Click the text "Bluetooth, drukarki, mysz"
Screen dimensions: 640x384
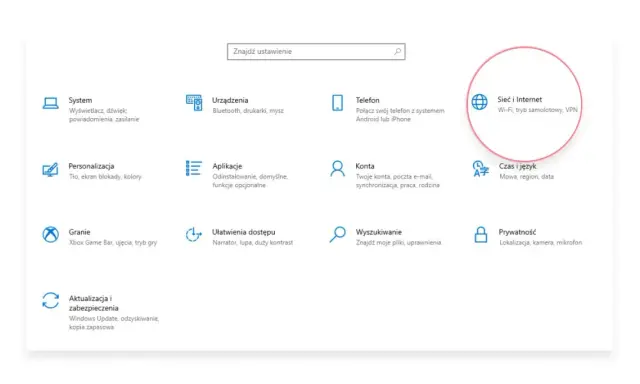pos(248,111)
